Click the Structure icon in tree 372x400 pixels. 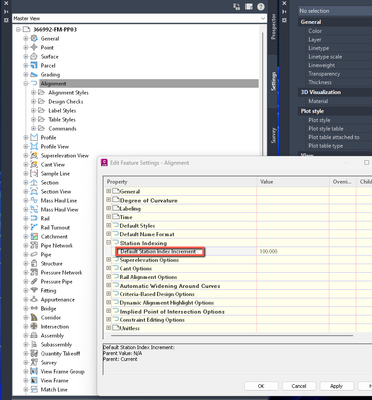tap(34, 263)
